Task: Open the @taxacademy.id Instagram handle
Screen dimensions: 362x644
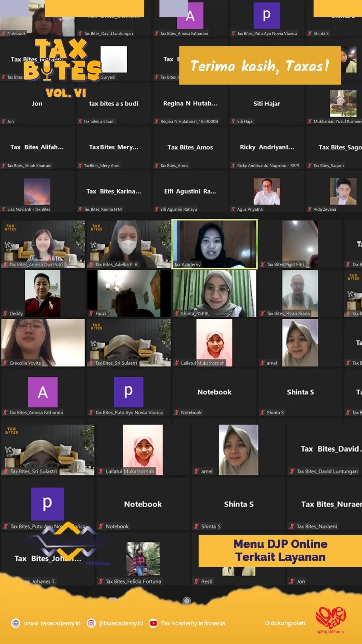Action: 121,623
